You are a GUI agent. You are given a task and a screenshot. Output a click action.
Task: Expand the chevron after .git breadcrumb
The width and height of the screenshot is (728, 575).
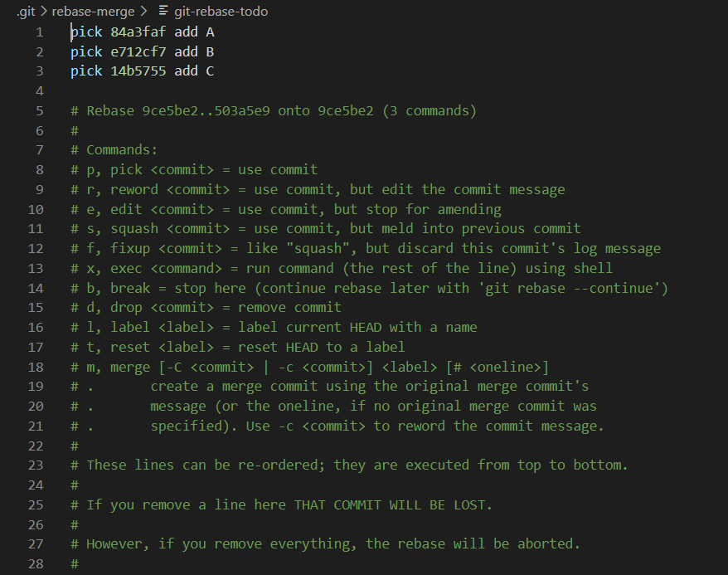pos(44,11)
